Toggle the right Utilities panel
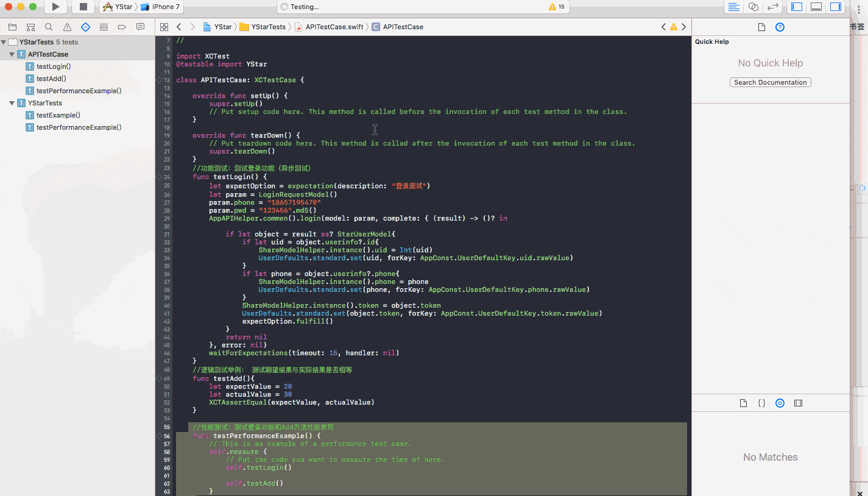 click(836, 7)
